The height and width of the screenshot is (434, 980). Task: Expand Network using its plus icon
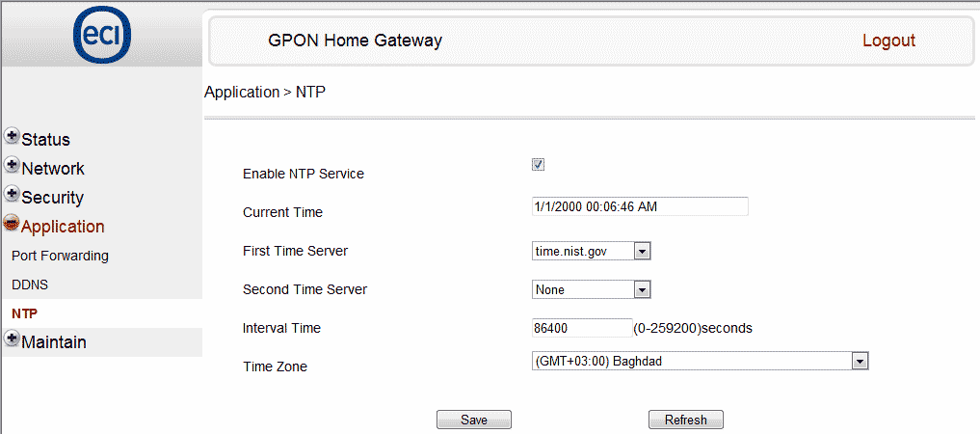[x=12, y=166]
